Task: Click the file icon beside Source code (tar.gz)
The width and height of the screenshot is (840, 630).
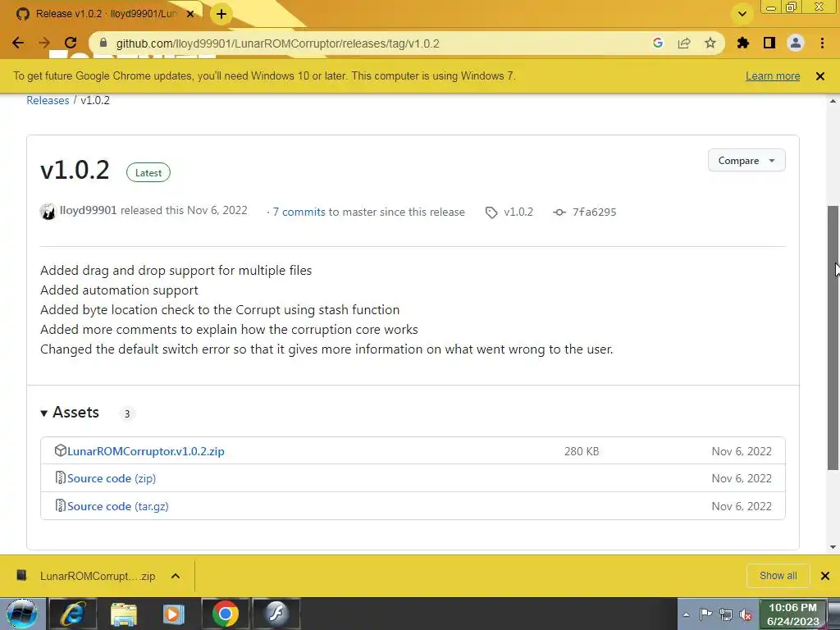Action: [61, 505]
